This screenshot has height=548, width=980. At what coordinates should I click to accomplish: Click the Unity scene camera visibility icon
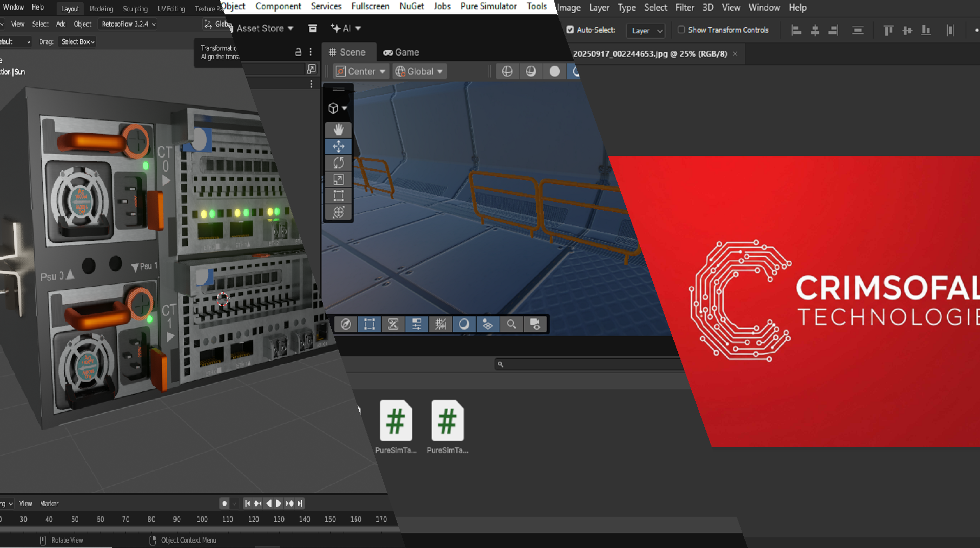(x=535, y=325)
